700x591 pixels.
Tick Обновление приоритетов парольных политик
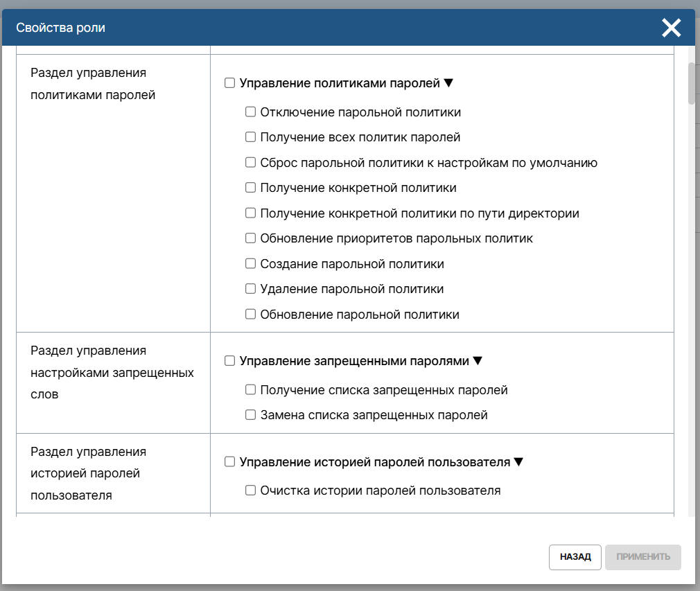[x=251, y=238]
